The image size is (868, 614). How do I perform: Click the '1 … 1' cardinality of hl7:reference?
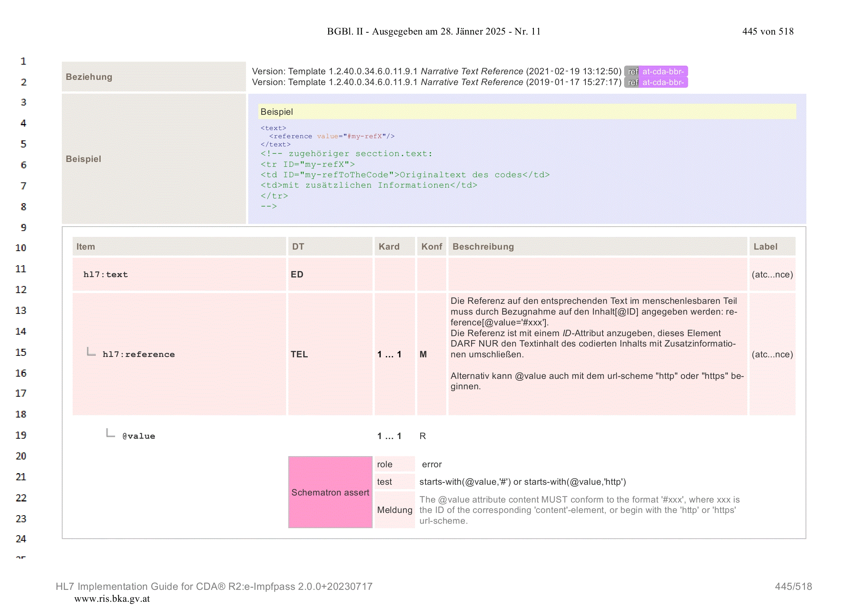coord(389,354)
